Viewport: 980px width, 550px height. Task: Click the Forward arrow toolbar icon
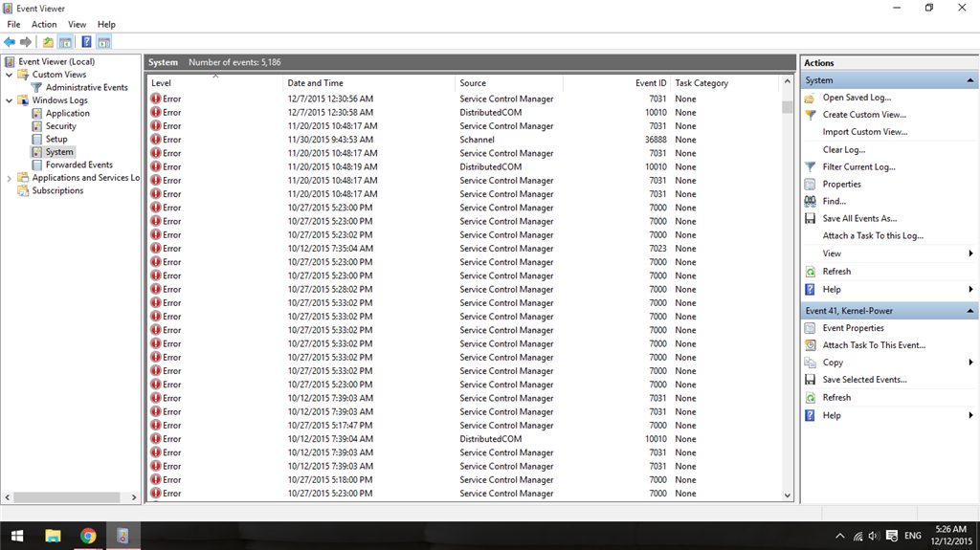[x=26, y=42]
